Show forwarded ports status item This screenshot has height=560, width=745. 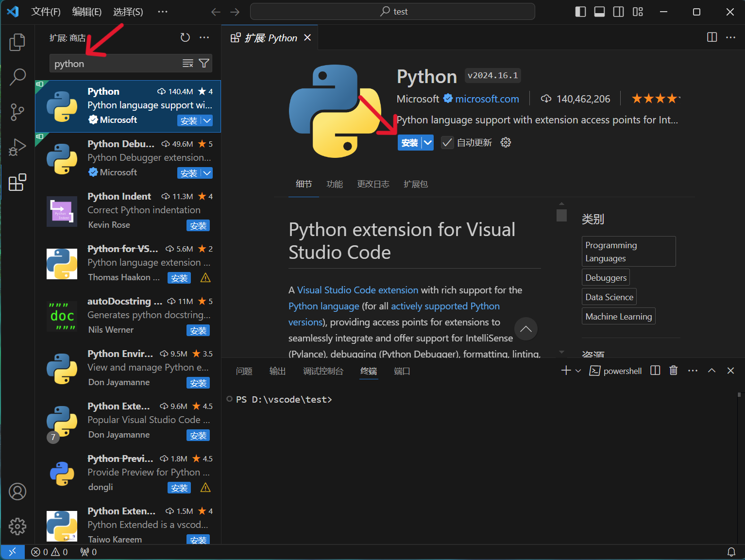(x=88, y=552)
